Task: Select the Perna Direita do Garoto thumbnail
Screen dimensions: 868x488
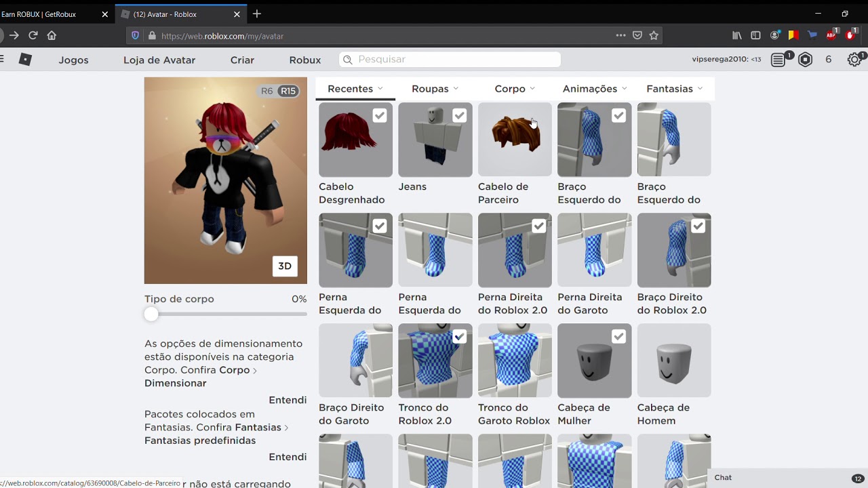Action: pos(594,250)
